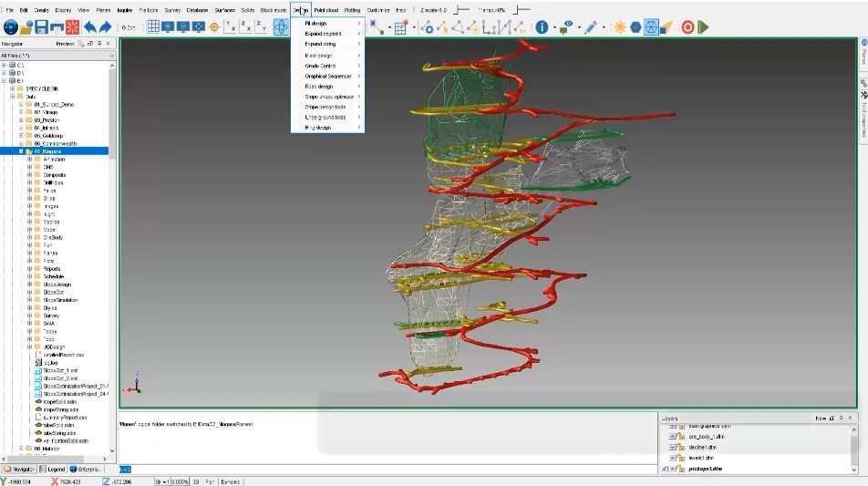Click the red target record icon
This screenshot has width=868, height=486.
(687, 27)
